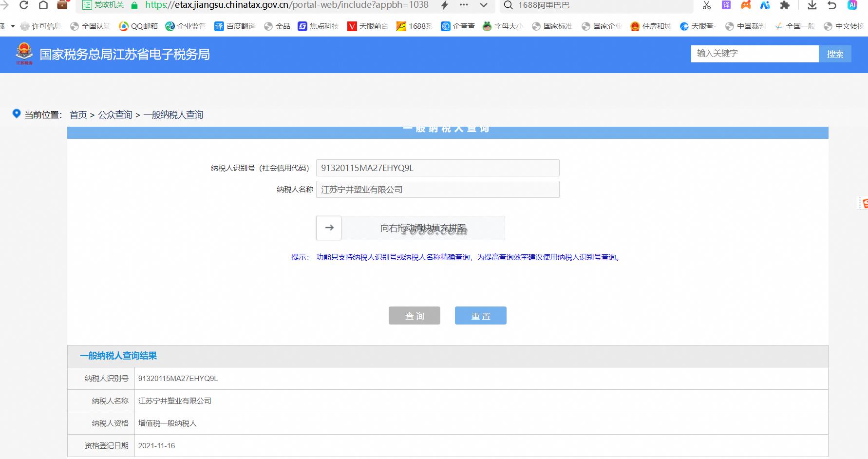The height and width of the screenshot is (459, 868).
Task: Focus the 输入关键字 site search field
Action: pos(755,54)
